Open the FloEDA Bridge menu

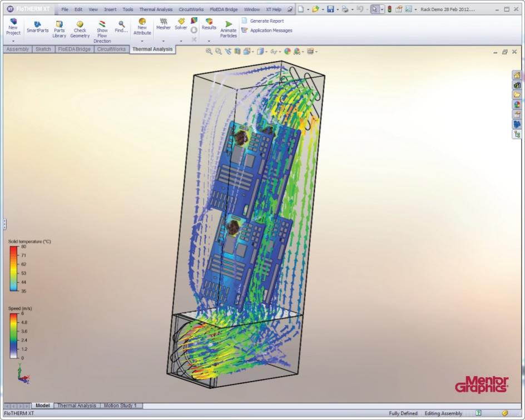224,9
